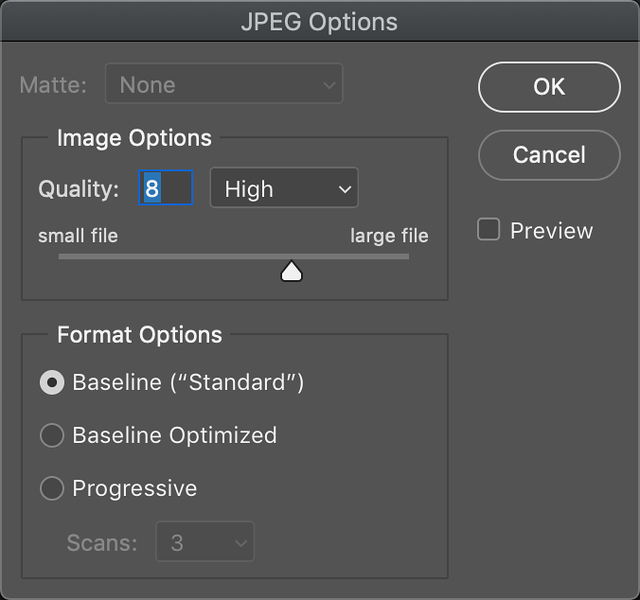This screenshot has width=640, height=600.
Task: Click slider track near large file end
Action: point(392,256)
